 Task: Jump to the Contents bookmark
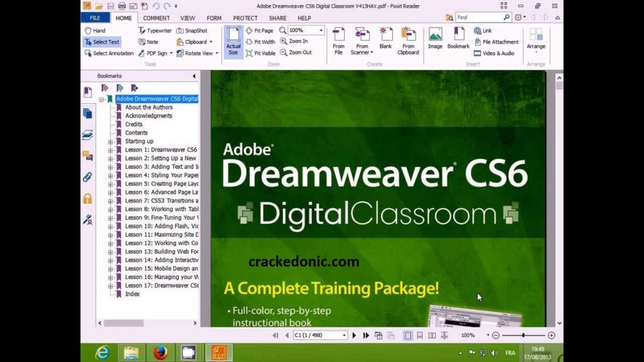tap(136, 133)
